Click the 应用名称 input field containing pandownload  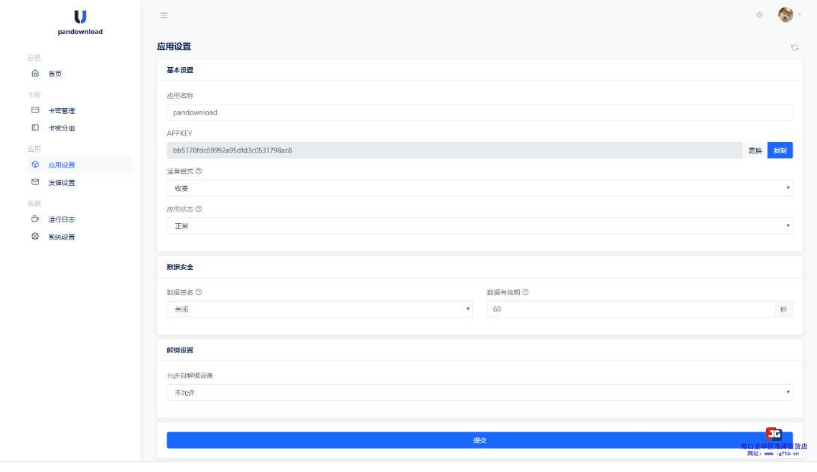tap(479, 113)
